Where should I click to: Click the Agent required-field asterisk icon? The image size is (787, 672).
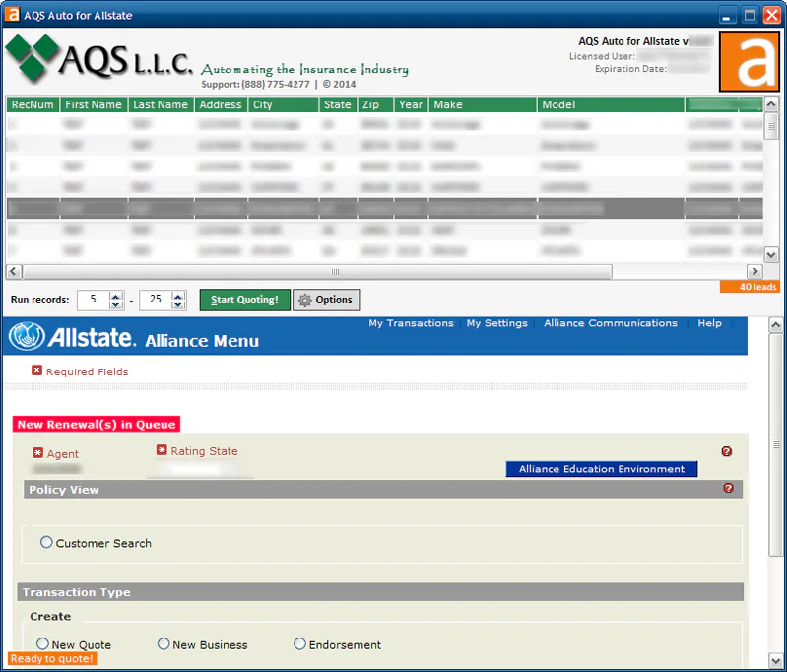tap(37, 452)
